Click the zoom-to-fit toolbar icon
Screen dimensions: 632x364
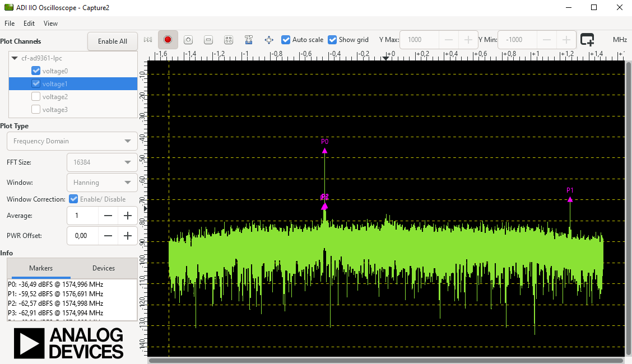click(229, 40)
